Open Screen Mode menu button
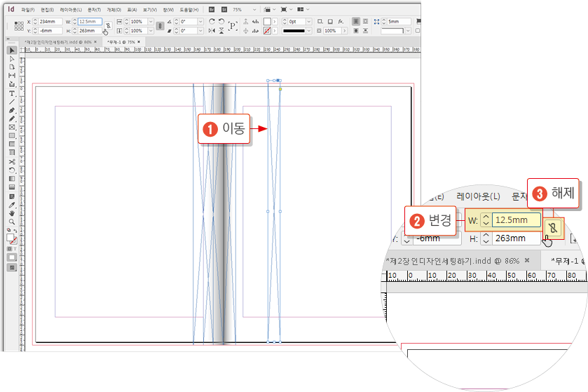This screenshot has height=392, width=588. (x=287, y=9)
